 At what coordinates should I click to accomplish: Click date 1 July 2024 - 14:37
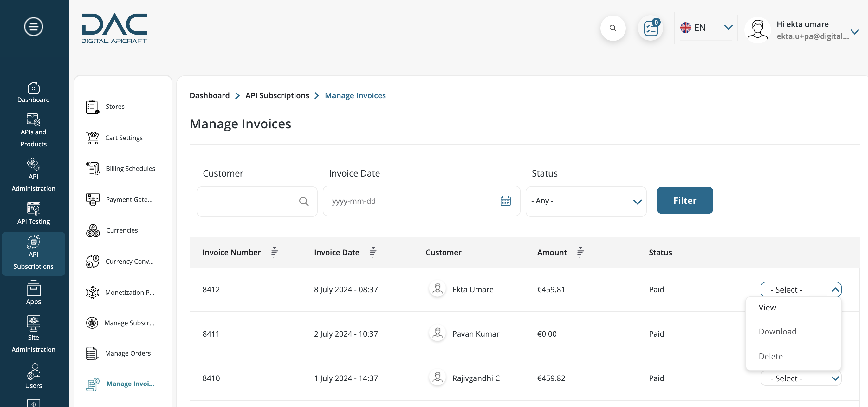click(346, 378)
